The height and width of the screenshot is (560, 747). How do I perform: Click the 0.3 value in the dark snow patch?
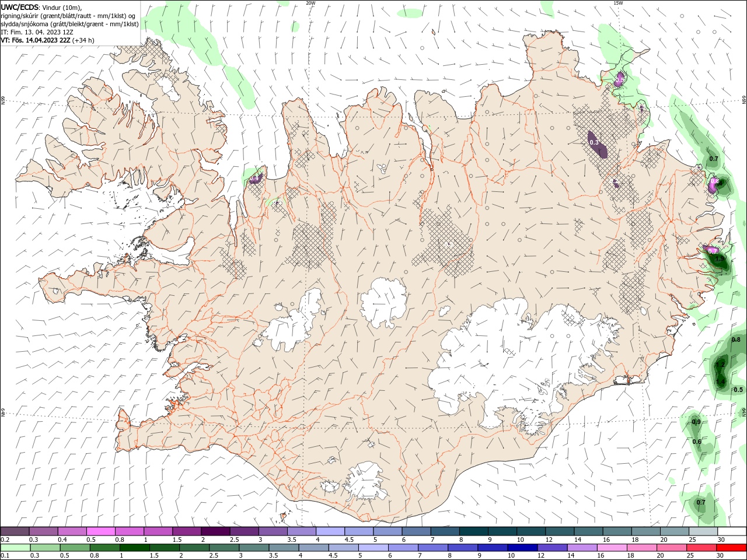[594, 142]
